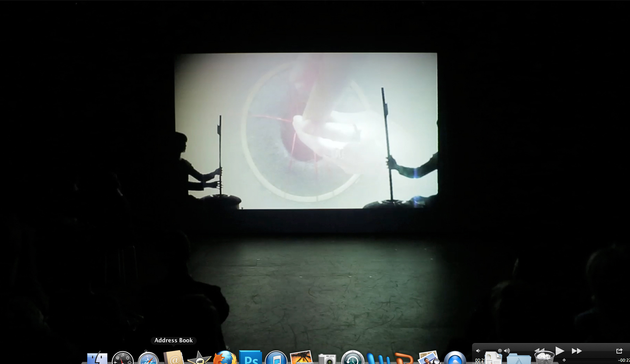Play the video in QuickTime
Image resolution: width=630 pixels, height=364 pixels.
point(560,351)
